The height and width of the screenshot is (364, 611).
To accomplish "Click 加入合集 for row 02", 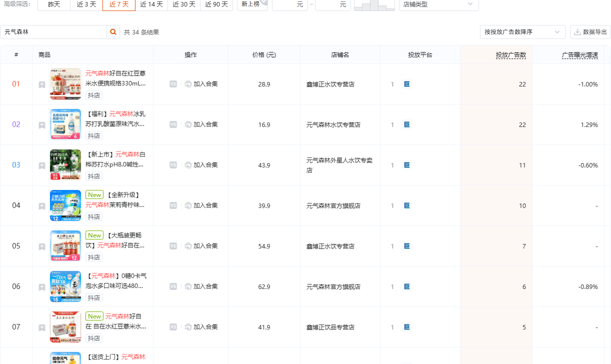I will (x=201, y=124).
